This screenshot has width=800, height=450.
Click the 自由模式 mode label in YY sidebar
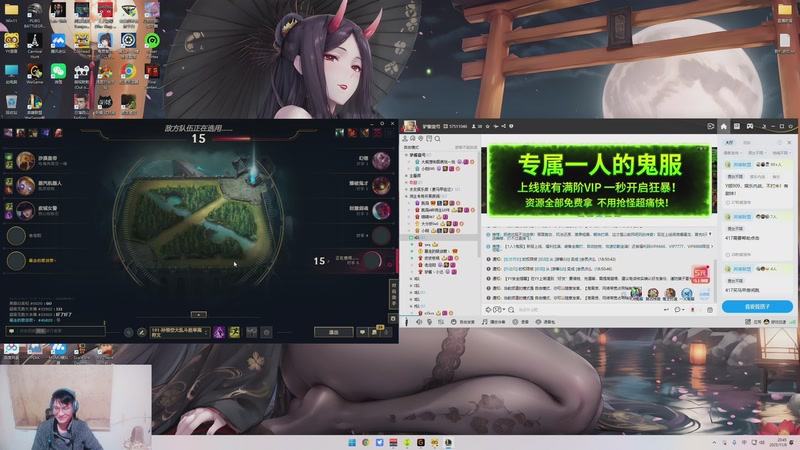[x=411, y=147]
